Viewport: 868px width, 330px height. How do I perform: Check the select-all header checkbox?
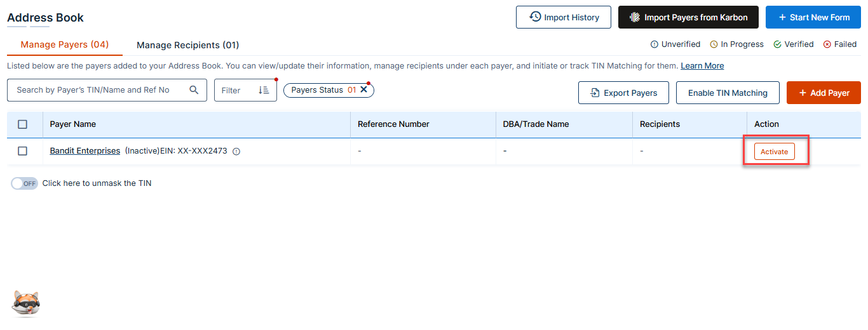click(x=23, y=124)
